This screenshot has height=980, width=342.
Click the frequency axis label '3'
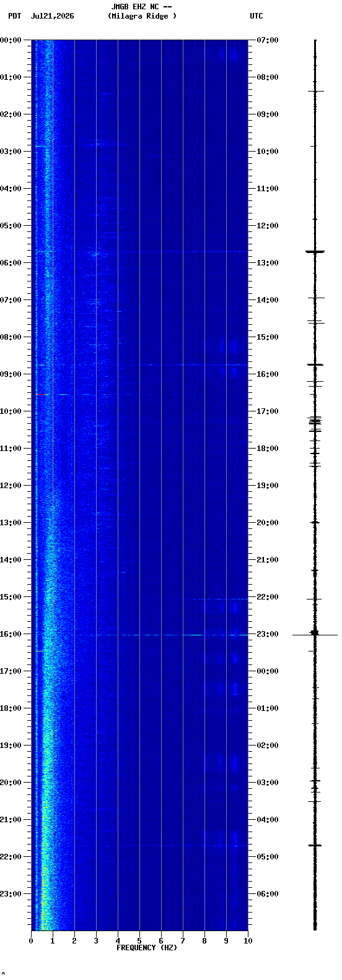pos(96,941)
